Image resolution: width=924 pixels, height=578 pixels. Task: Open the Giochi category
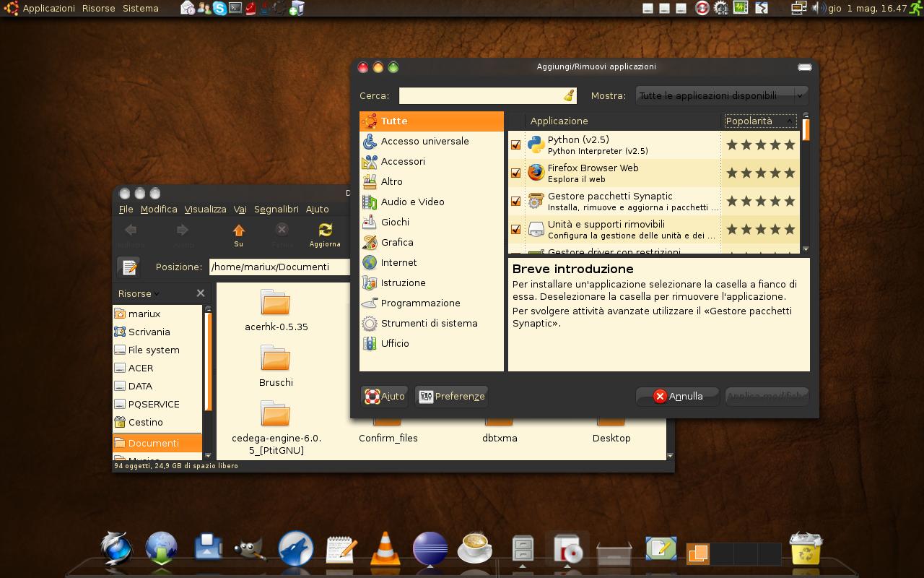point(432,222)
